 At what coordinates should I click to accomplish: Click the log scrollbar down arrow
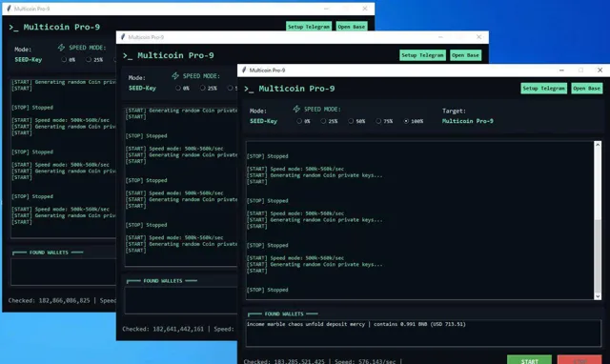coord(598,296)
